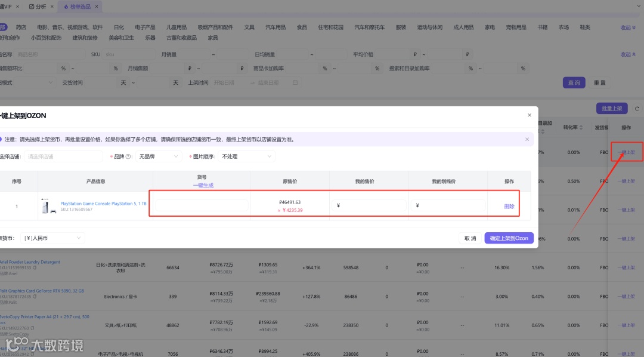Click the 取消 button
This screenshot has width=644, height=357.
470,238
